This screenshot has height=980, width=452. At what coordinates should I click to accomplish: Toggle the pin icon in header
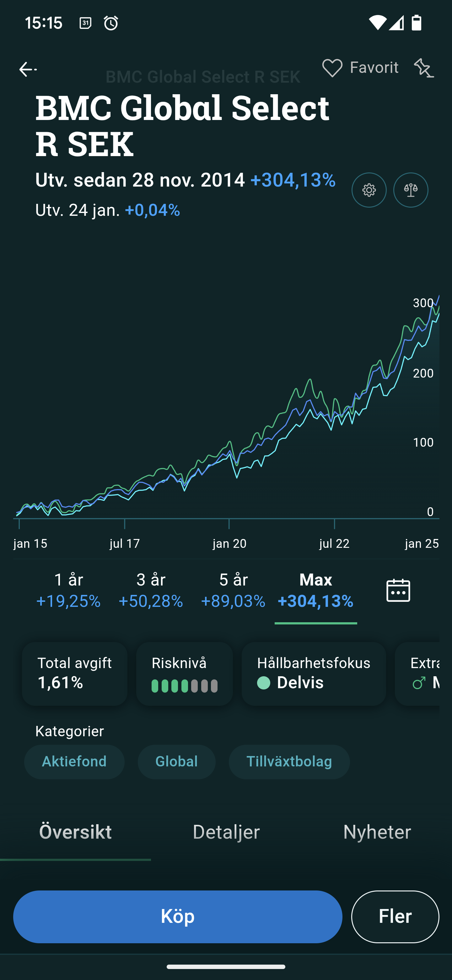pos(424,68)
